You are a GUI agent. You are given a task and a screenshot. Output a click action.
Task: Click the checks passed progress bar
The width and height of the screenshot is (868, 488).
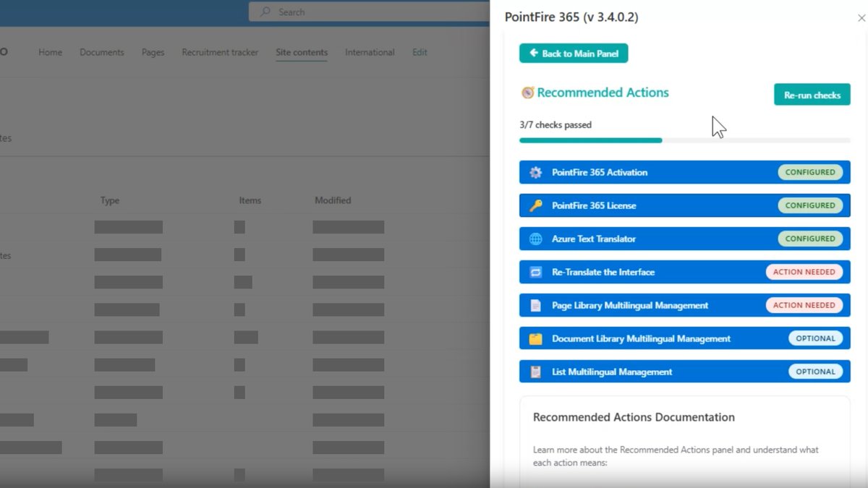[685, 140]
